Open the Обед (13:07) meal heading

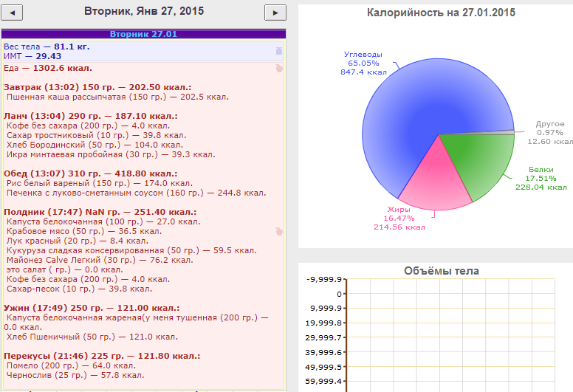coord(91,173)
